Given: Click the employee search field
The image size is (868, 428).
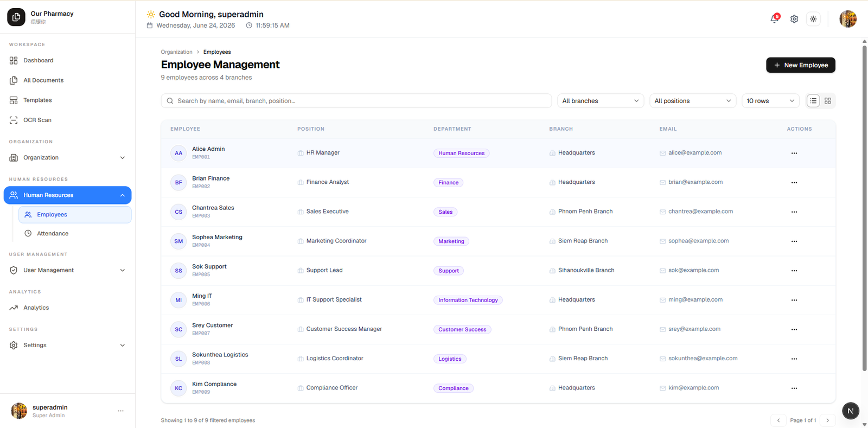Looking at the screenshot, I should tap(356, 101).
